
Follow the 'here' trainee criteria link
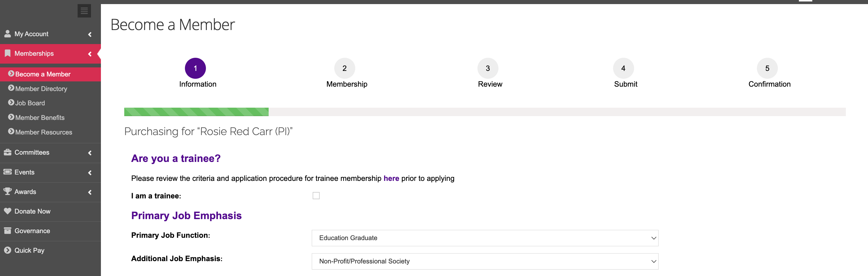coord(391,178)
